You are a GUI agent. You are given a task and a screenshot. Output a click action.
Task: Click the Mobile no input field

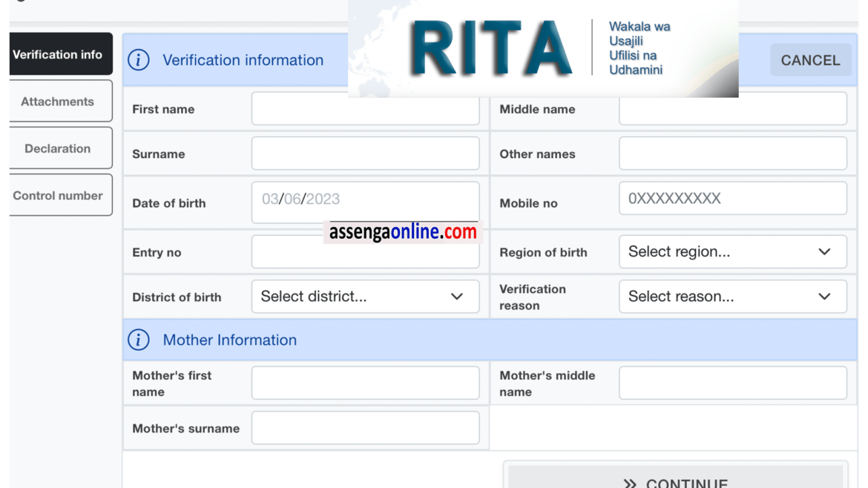click(x=732, y=199)
